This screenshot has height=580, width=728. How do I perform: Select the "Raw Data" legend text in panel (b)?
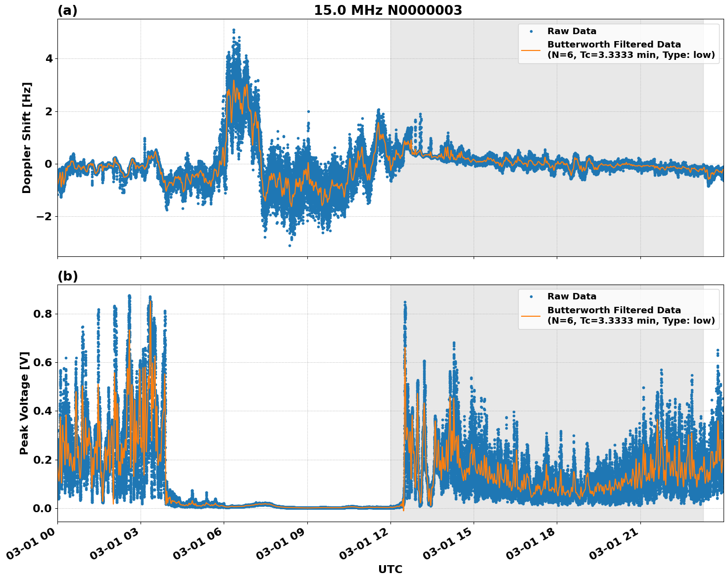click(572, 297)
